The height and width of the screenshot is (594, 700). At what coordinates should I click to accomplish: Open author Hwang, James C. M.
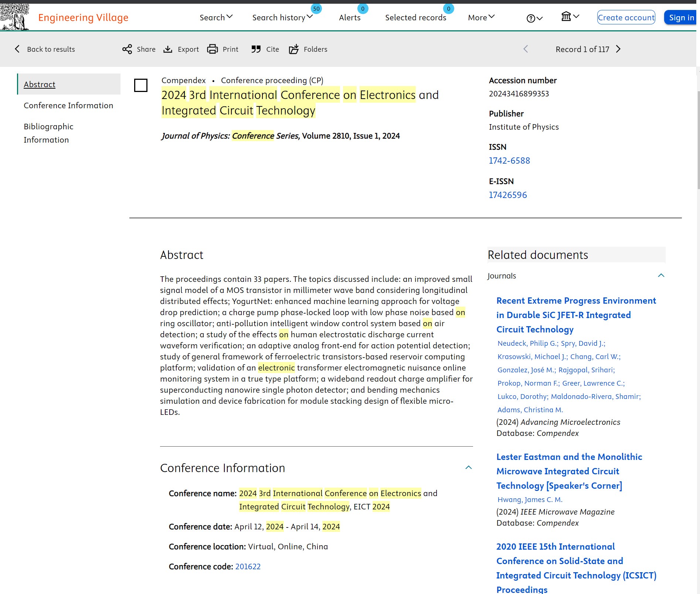[x=530, y=499]
